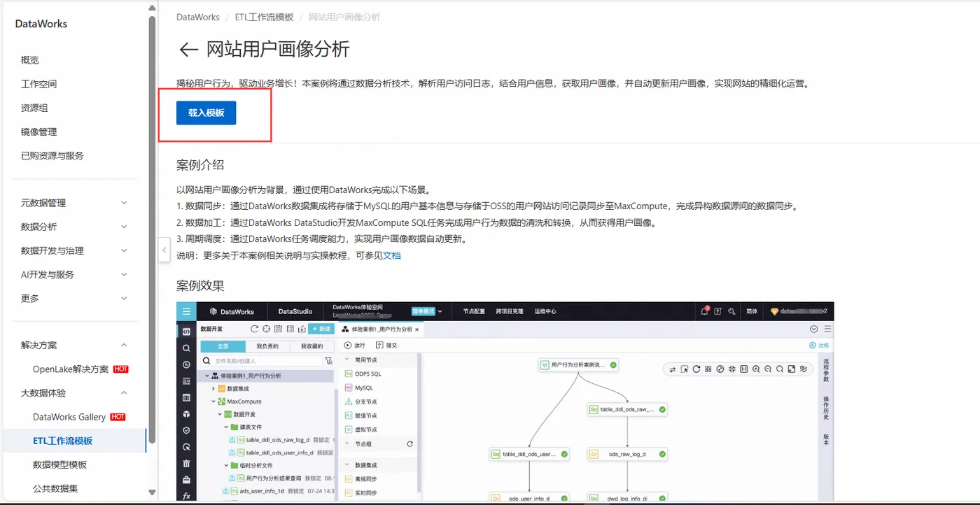Image resolution: width=980 pixels, height=505 pixels.
Task: Select 已购资源与服务 in the sidebar
Action: coord(52,155)
